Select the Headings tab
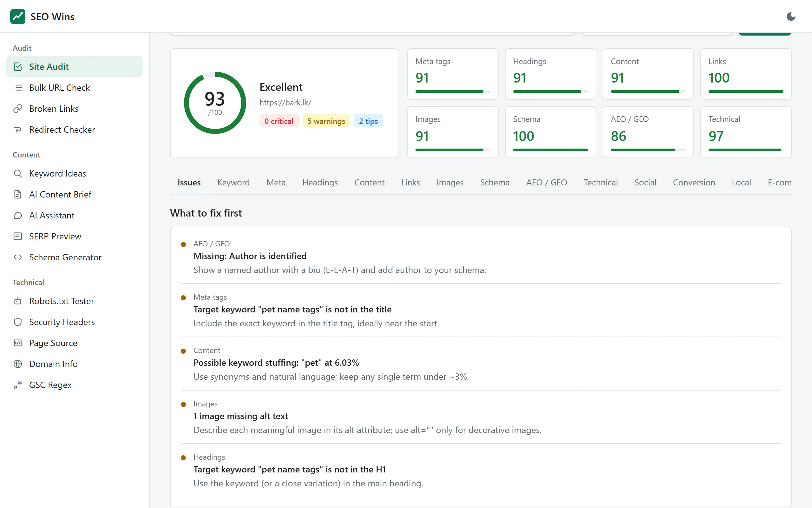The width and height of the screenshot is (812, 508). (x=320, y=183)
